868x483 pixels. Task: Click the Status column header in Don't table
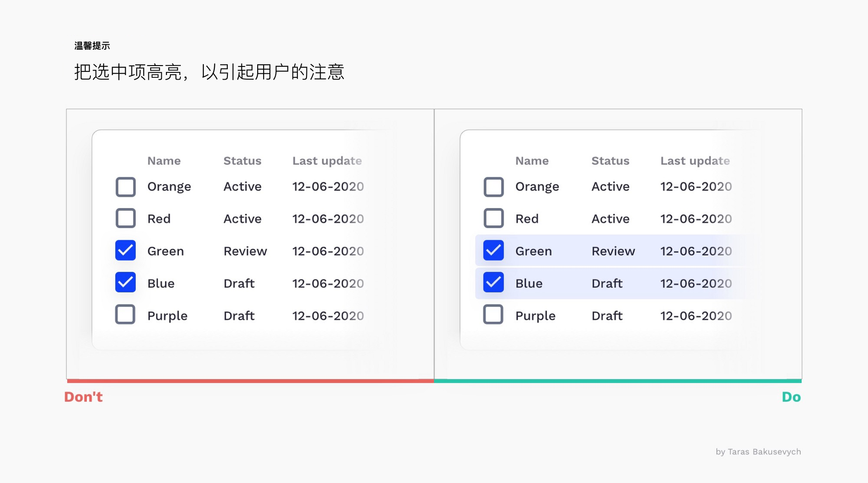[242, 161]
